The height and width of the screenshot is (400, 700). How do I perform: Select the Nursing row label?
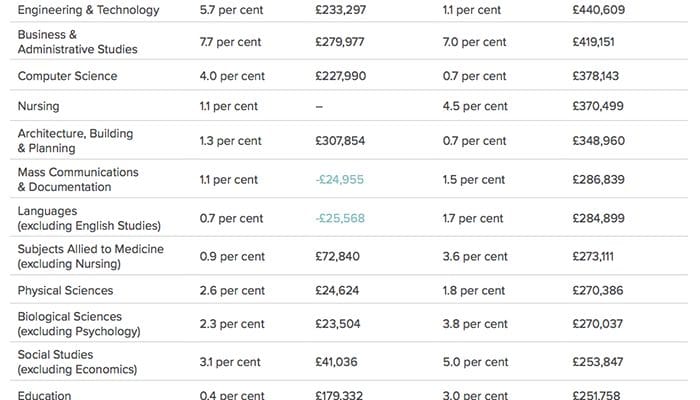coord(38,106)
